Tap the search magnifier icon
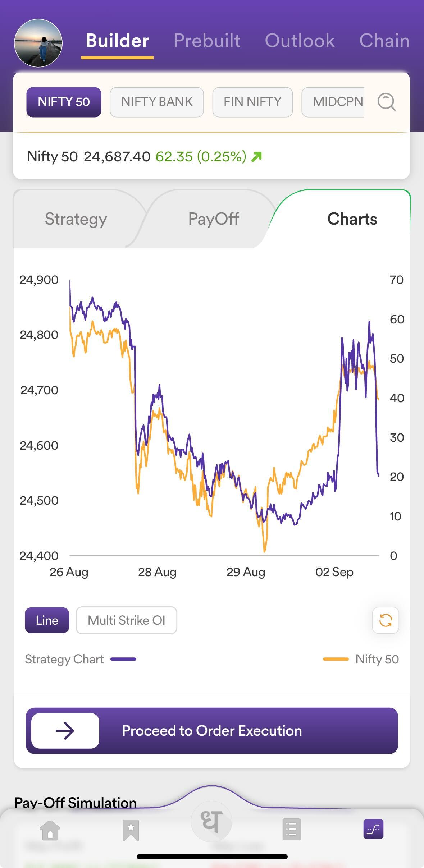The image size is (424, 868). coord(387,102)
